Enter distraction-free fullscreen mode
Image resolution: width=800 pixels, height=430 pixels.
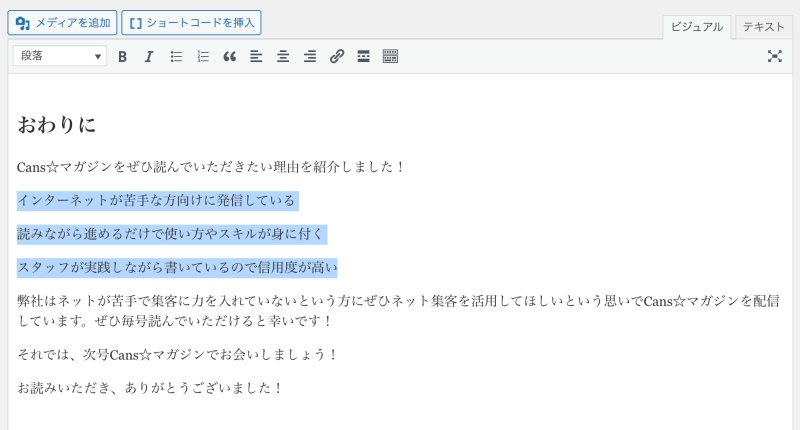(x=774, y=57)
